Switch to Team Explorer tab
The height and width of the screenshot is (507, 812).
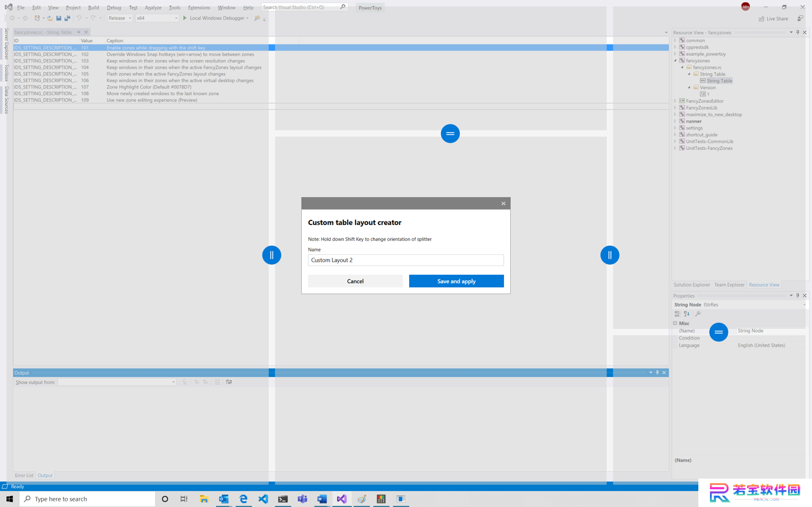pyautogui.click(x=729, y=285)
